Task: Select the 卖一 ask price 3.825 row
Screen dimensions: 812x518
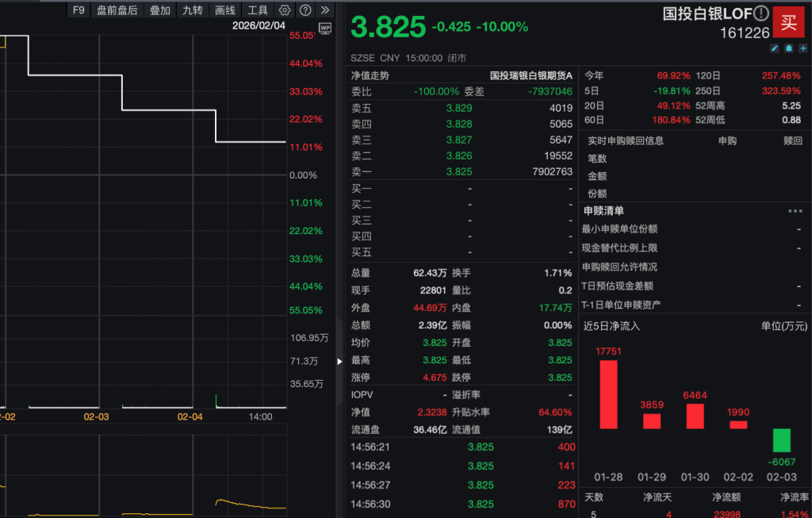Action: point(459,171)
